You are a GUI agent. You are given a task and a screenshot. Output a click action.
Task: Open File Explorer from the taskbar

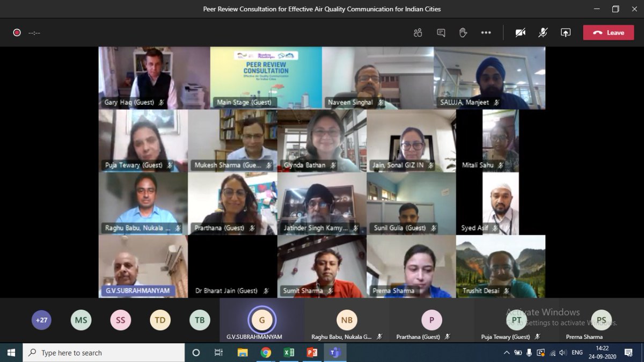tap(243, 353)
